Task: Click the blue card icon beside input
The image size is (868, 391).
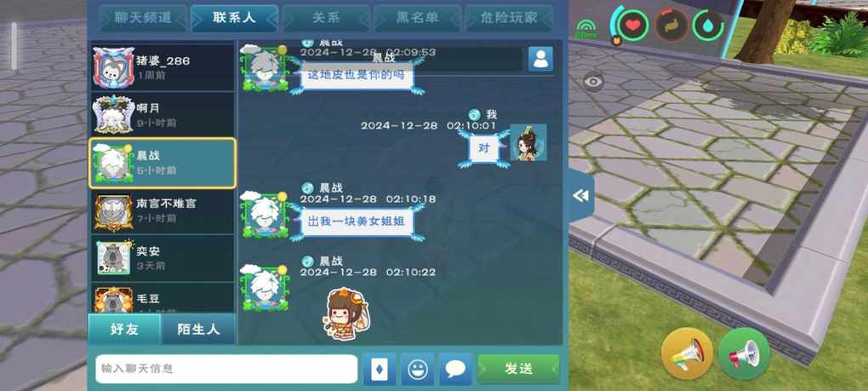Action: click(x=380, y=369)
